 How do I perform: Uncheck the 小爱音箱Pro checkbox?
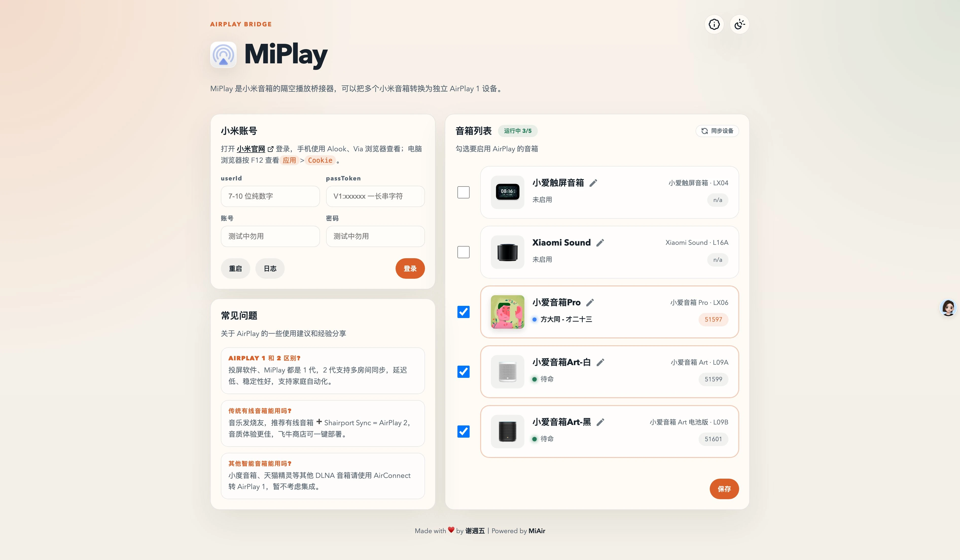pyautogui.click(x=463, y=312)
